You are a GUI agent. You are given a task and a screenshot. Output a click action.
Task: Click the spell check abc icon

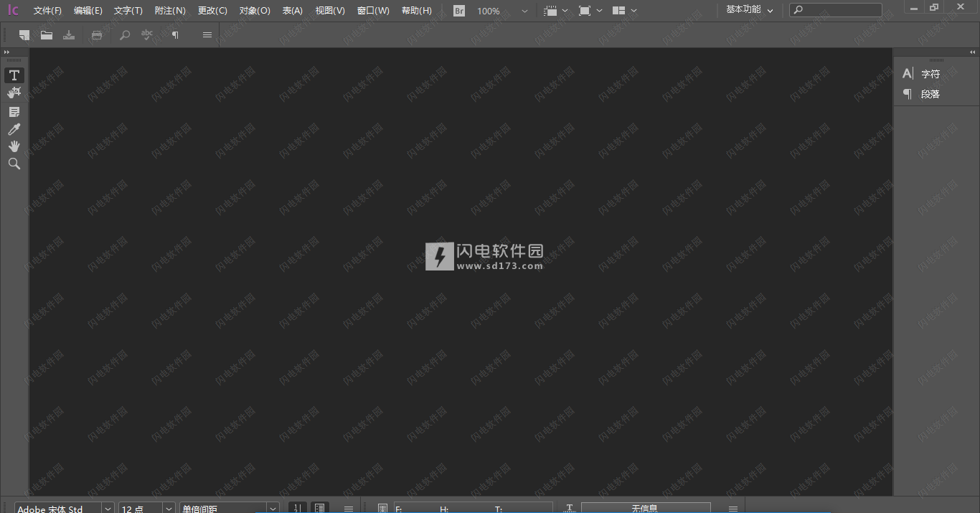coord(147,34)
